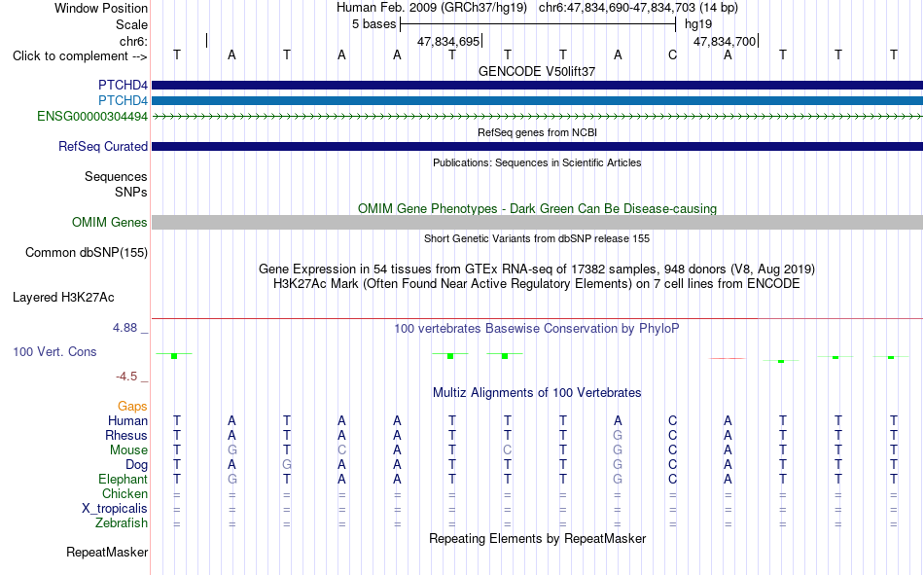Image resolution: width=924 pixels, height=575 pixels.
Task: Click the OMIM Gene Phenotypes track title
Action: [538, 209]
